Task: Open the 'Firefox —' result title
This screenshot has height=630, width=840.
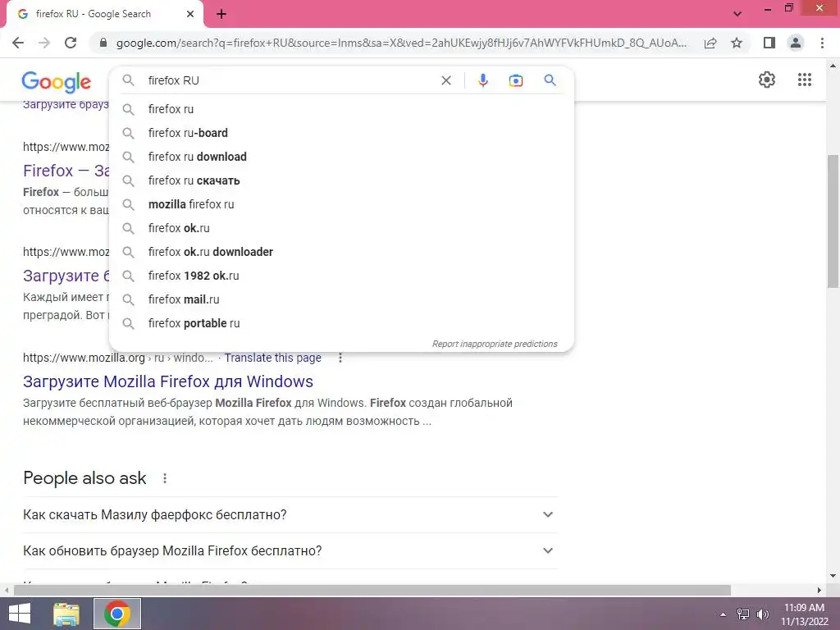Action: (66, 171)
